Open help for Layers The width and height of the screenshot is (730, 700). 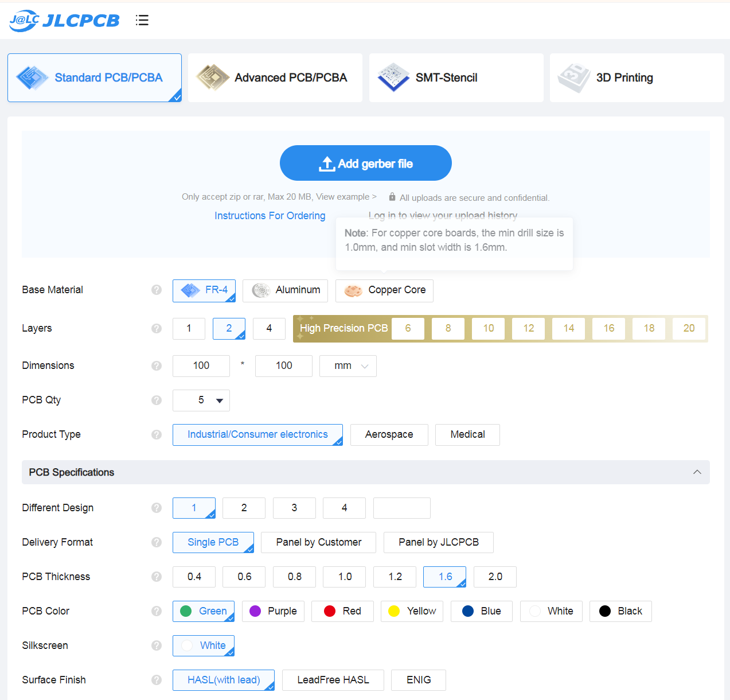point(157,328)
